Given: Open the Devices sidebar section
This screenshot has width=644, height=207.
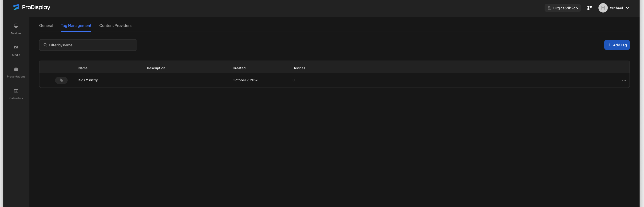Looking at the screenshot, I should [16, 29].
